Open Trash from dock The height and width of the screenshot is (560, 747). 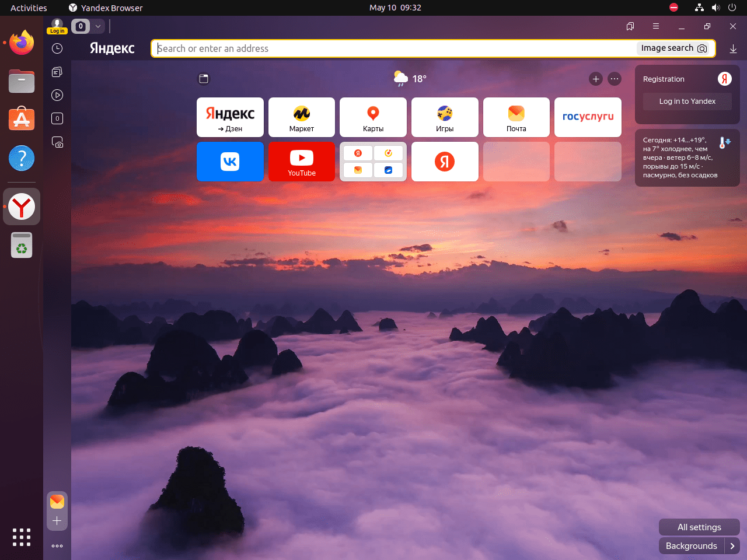tap(22, 245)
